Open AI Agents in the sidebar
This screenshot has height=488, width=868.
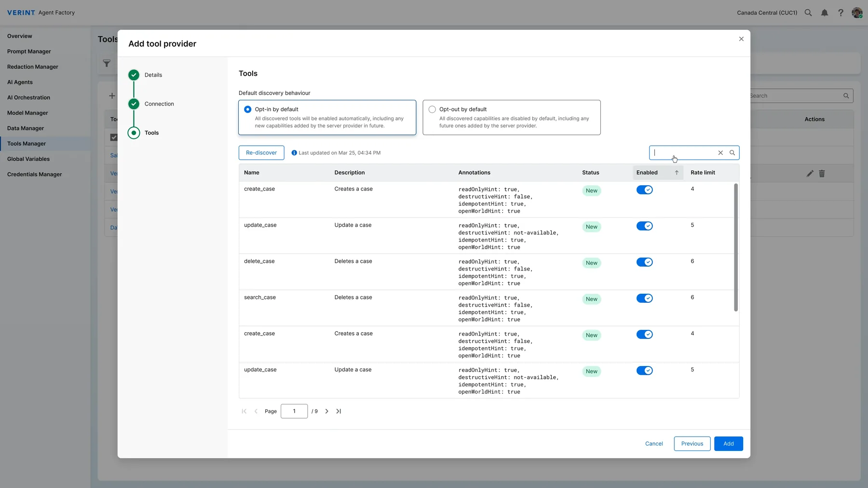coord(20,82)
